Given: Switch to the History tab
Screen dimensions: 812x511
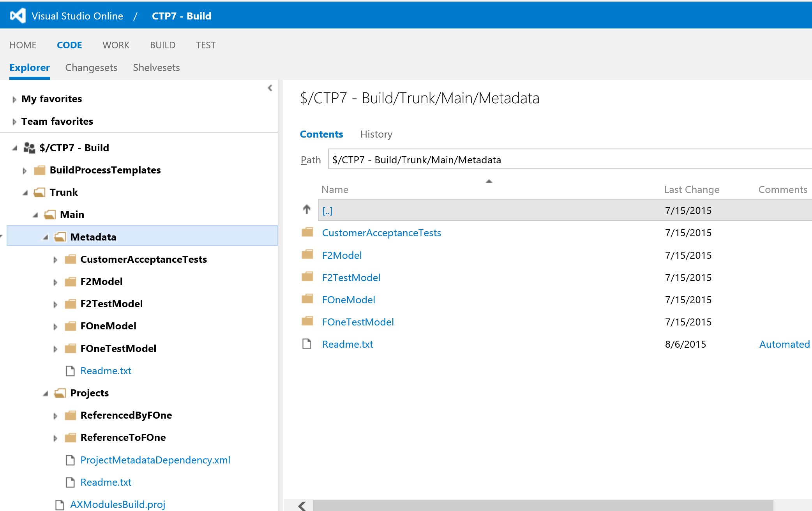Looking at the screenshot, I should [x=376, y=134].
